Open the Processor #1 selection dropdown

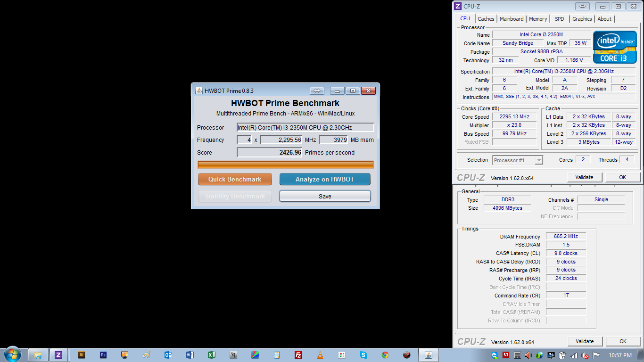(x=518, y=160)
